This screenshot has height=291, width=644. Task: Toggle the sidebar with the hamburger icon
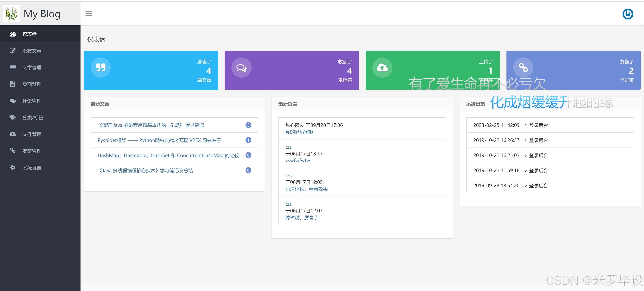pos(89,14)
